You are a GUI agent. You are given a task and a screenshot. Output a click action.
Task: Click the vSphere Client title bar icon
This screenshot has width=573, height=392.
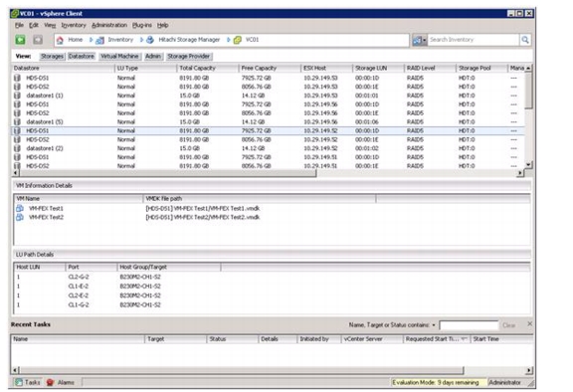[15, 14]
